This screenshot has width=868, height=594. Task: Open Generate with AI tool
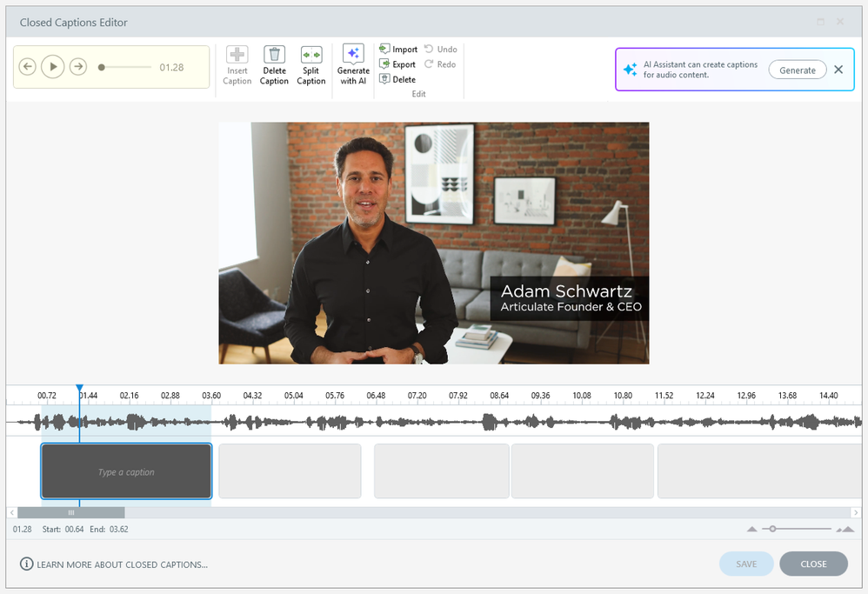tap(353, 56)
